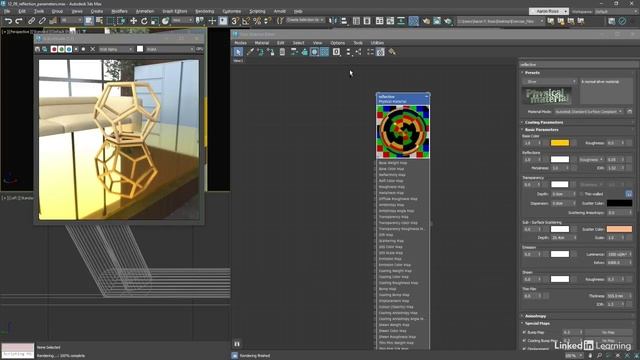Viewport: 640px width, 360px height.
Task: Toggle Show Shaded Material in Viewport
Action: click(314, 52)
